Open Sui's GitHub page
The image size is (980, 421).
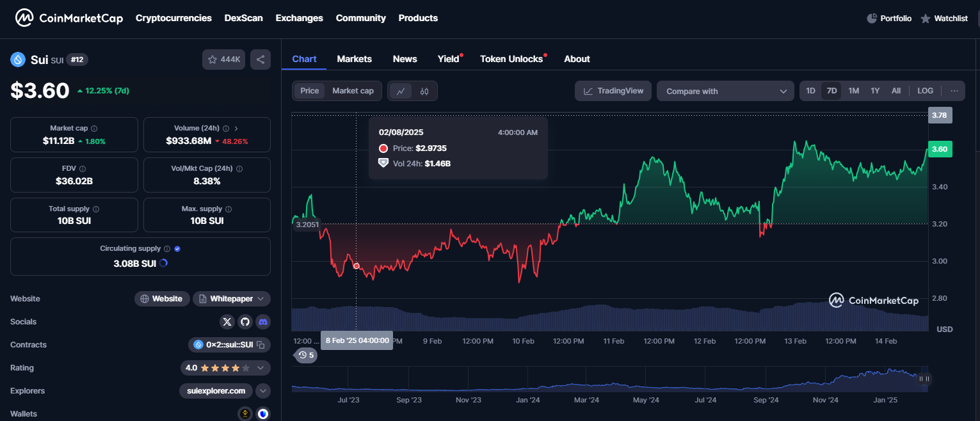tap(245, 322)
